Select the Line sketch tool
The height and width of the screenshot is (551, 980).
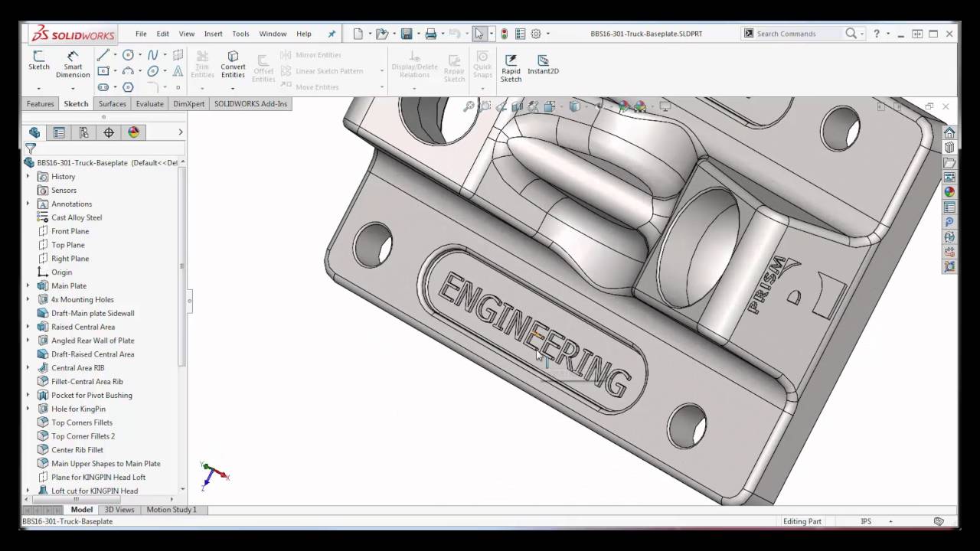click(103, 55)
